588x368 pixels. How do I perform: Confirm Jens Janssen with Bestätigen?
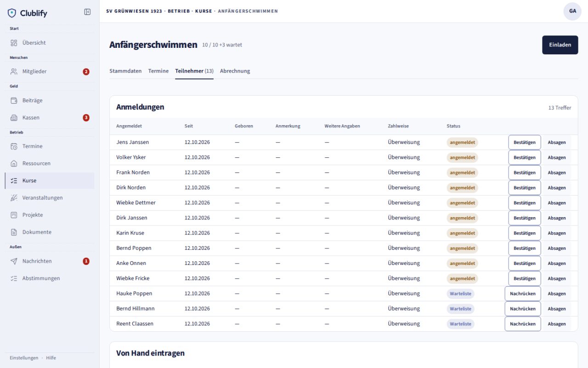(x=525, y=143)
